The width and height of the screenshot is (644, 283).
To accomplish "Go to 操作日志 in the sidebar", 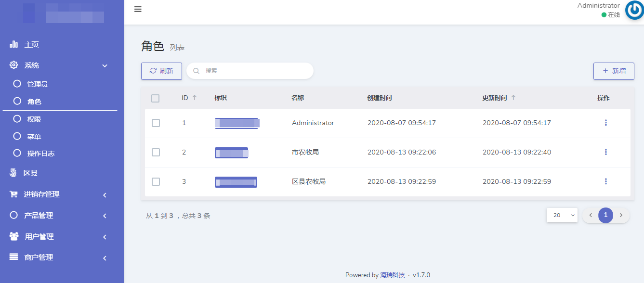I will point(40,154).
